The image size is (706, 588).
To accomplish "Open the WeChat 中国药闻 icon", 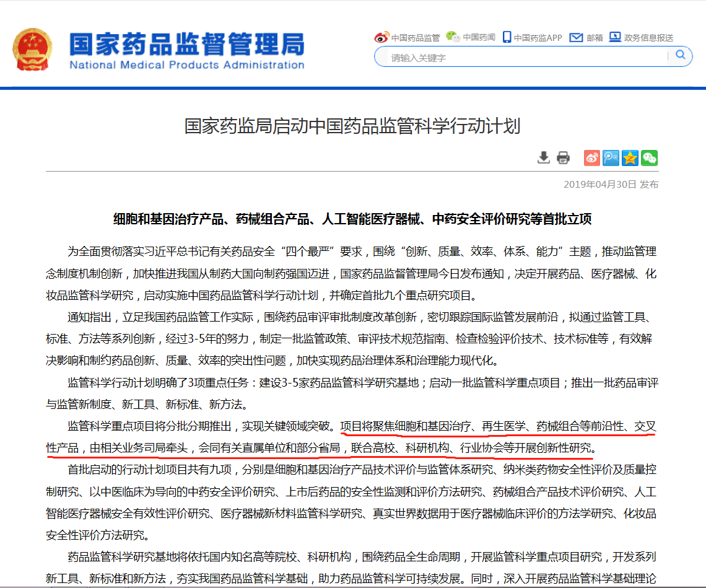I will point(453,37).
